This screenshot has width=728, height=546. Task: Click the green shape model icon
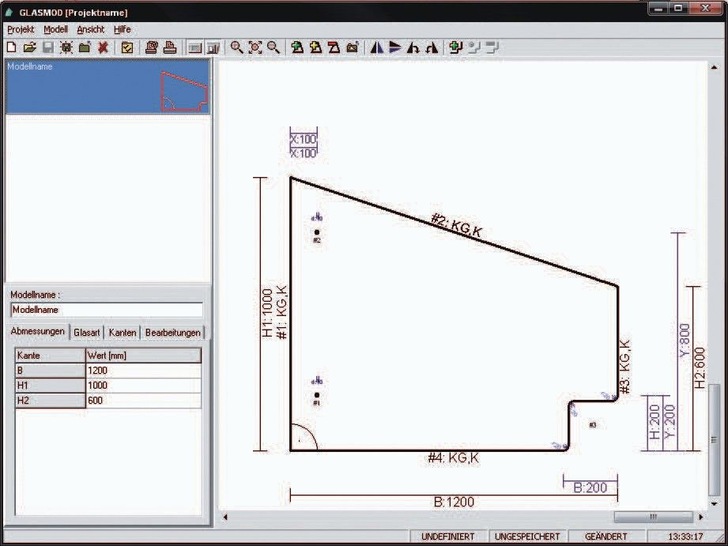(x=297, y=47)
